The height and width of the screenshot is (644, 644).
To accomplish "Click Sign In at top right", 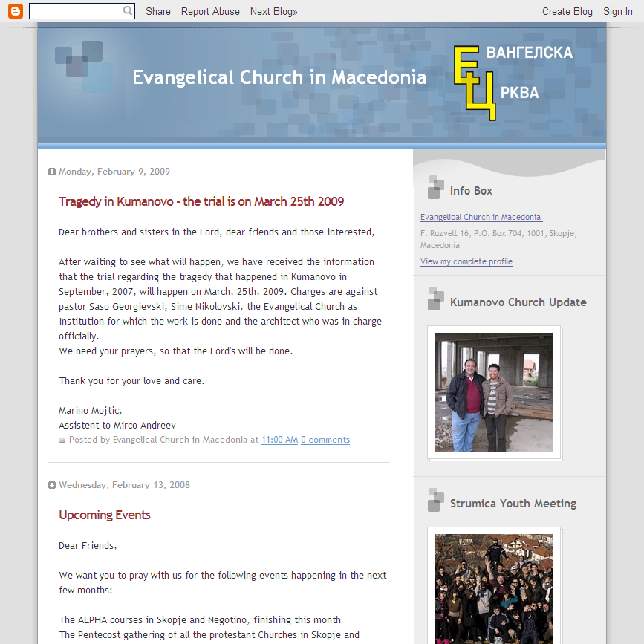I will 617,11.
